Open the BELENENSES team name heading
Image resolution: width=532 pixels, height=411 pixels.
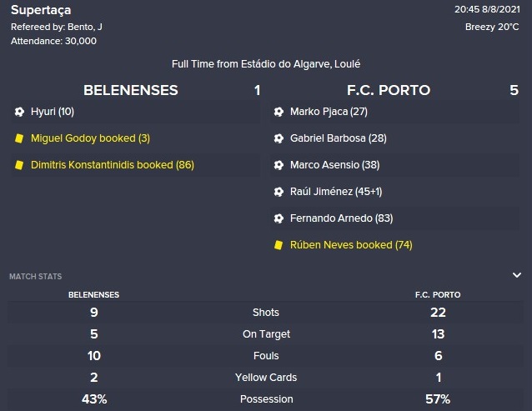(131, 90)
